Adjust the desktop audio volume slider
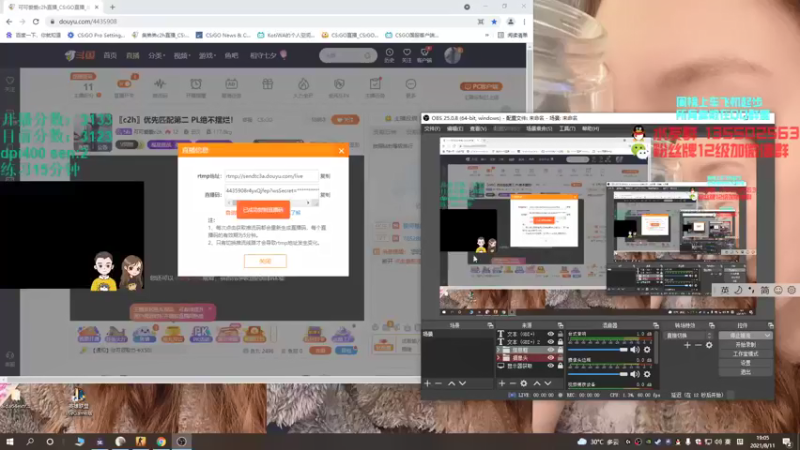This screenshot has width=800, height=450. (597, 350)
